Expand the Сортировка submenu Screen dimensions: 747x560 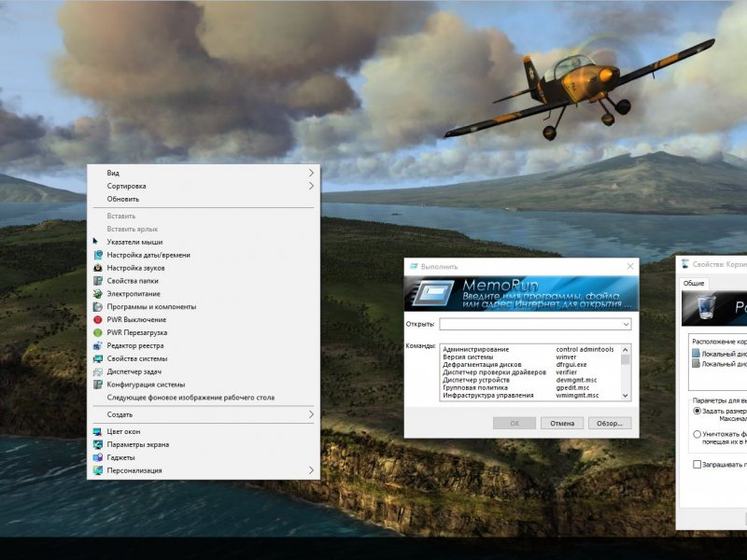(204, 186)
